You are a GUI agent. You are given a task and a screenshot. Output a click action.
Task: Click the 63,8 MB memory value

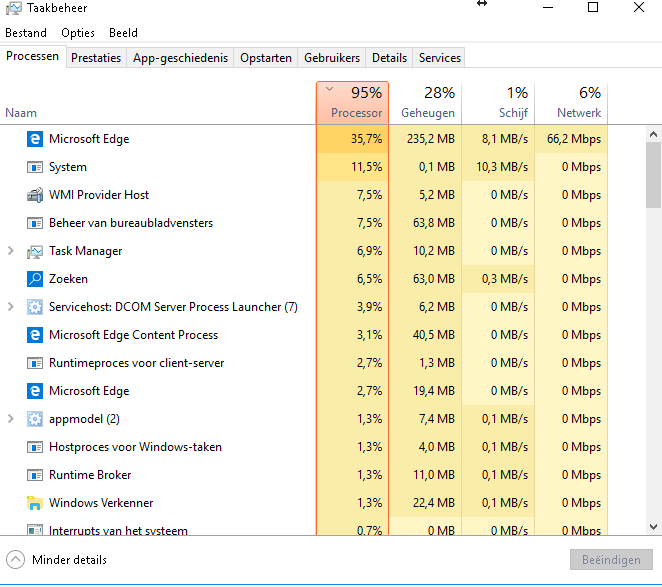click(x=434, y=223)
